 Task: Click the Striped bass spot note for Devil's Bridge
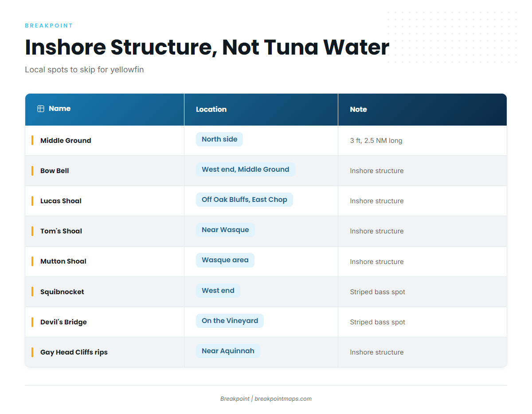click(x=378, y=322)
